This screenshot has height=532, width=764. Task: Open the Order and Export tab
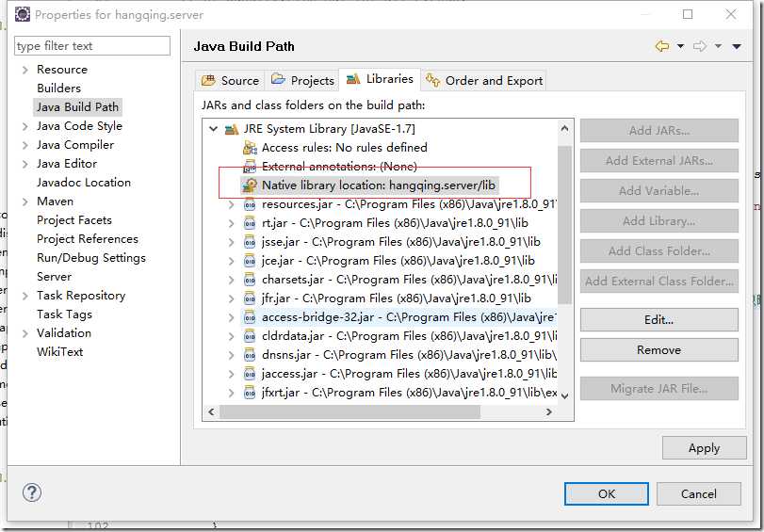pos(484,80)
